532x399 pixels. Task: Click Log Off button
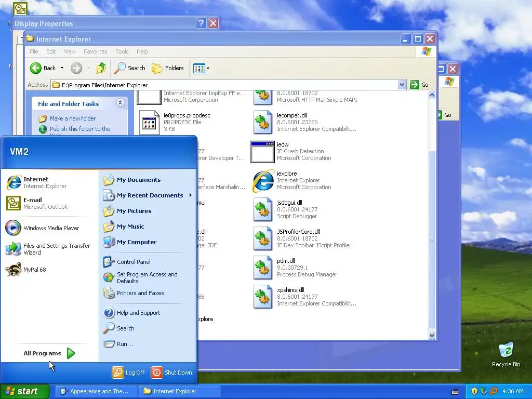(128, 373)
